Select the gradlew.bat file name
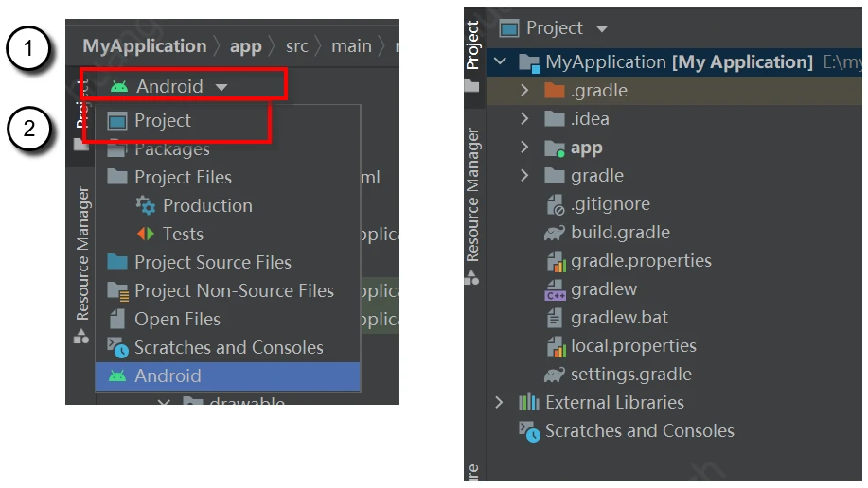This screenshot has height=488, width=868. click(x=619, y=318)
